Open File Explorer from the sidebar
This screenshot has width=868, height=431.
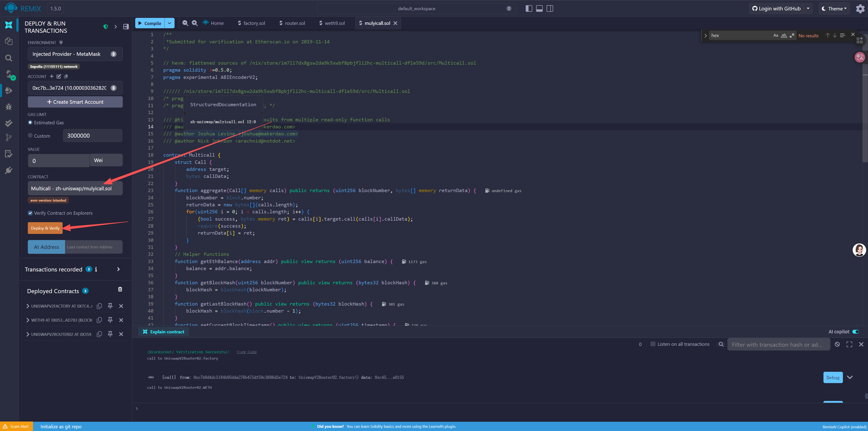click(9, 41)
